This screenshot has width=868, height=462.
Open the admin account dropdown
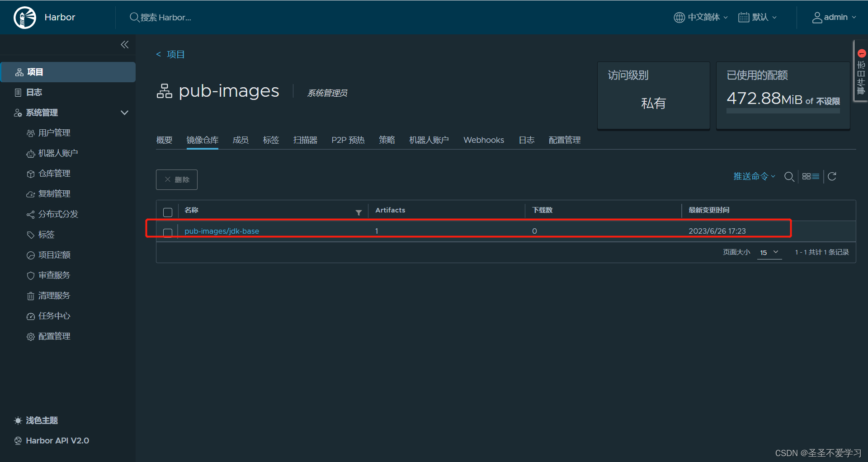pyautogui.click(x=834, y=17)
